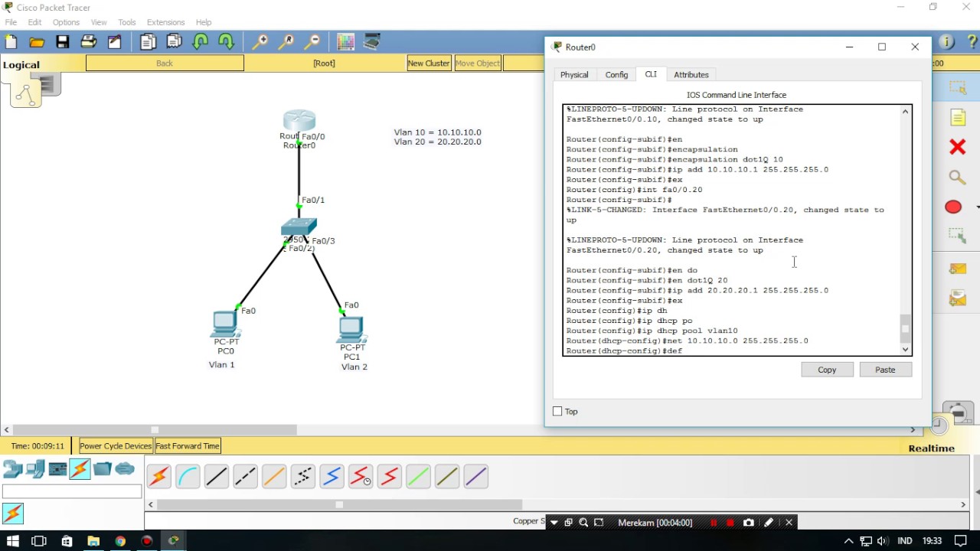Click the CLI scroll-up arrow

click(906, 112)
